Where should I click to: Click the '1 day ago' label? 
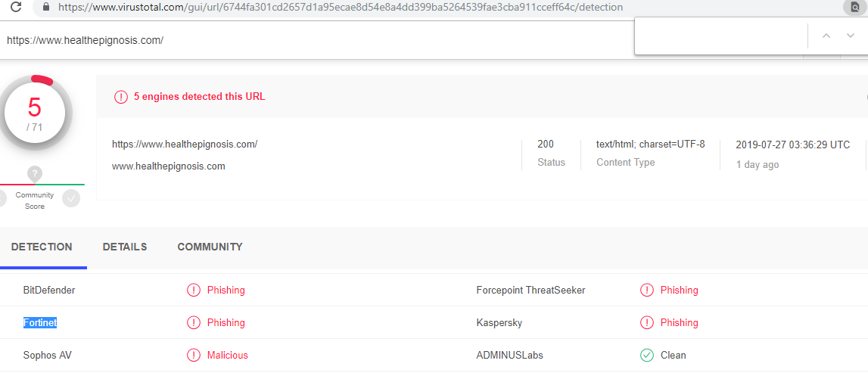[758, 165]
